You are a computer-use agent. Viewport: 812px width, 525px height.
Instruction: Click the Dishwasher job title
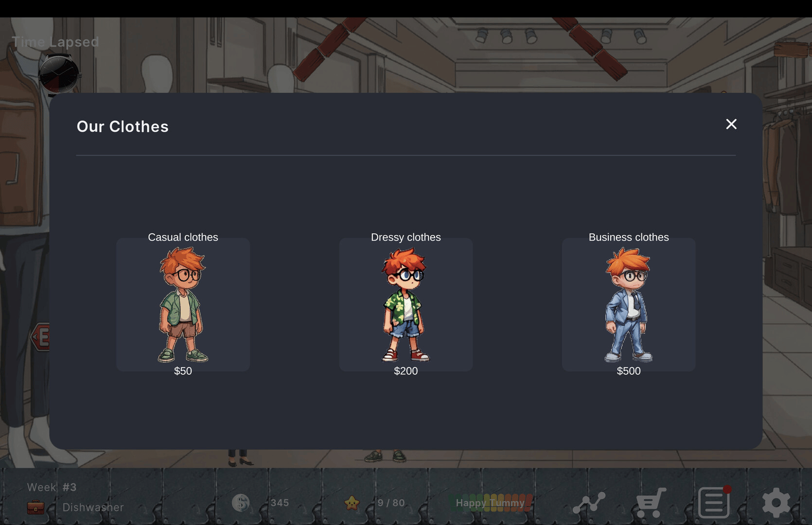[93, 507]
